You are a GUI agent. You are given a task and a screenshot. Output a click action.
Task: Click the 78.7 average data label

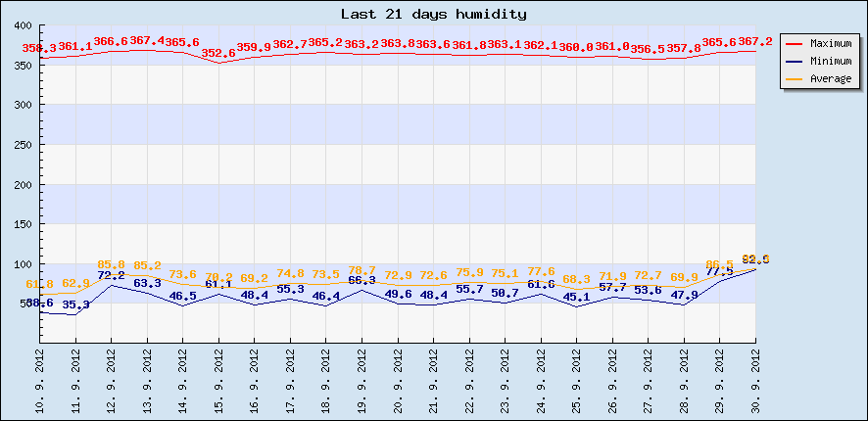pyautogui.click(x=362, y=270)
